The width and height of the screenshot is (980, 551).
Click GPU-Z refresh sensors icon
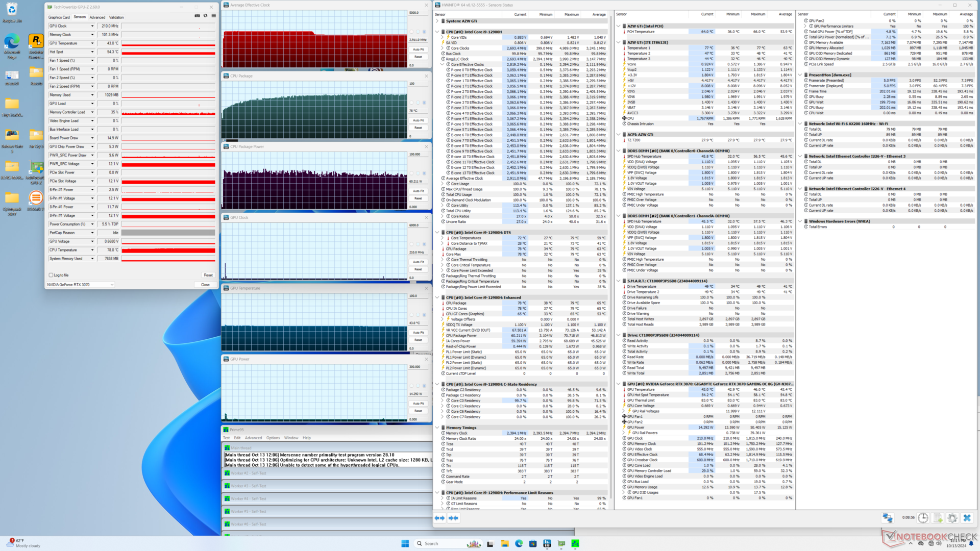pos(205,16)
